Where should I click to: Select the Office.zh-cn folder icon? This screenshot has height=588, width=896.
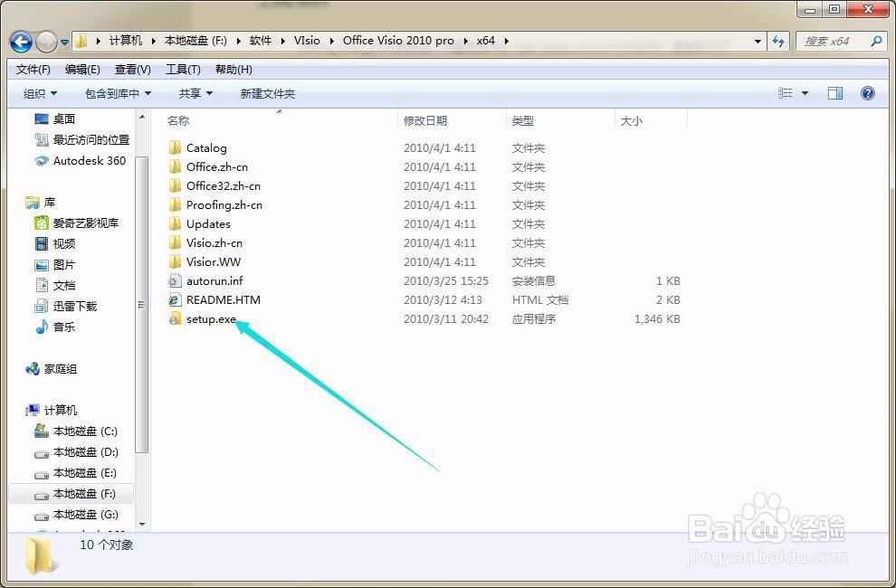tap(175, 166)
